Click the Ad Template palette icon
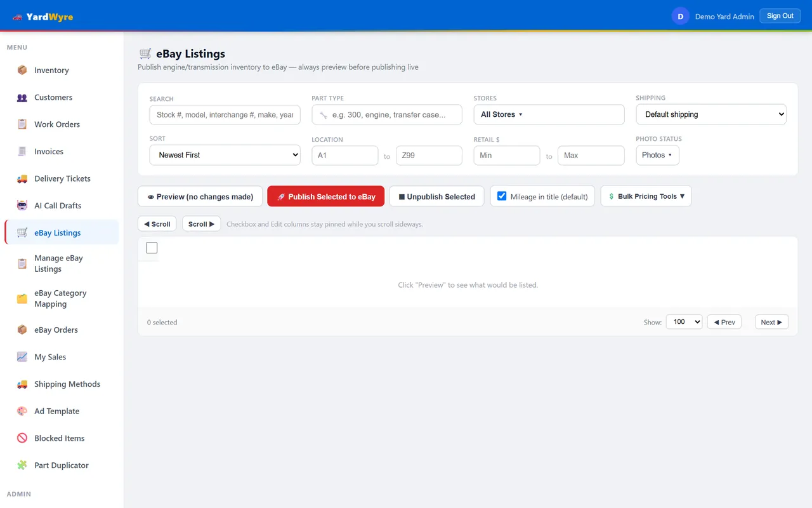The height and width of the screenshot is (508, 812). pyautogui.click(x=22, y=411)
